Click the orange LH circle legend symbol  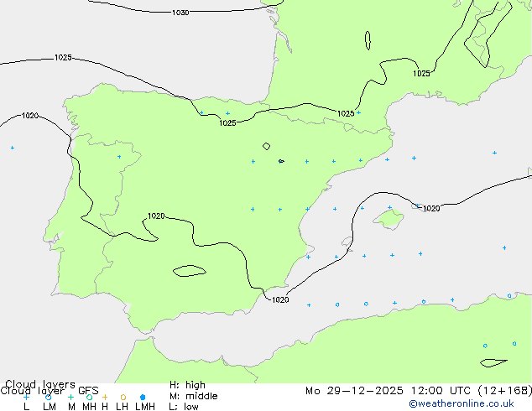123,397
